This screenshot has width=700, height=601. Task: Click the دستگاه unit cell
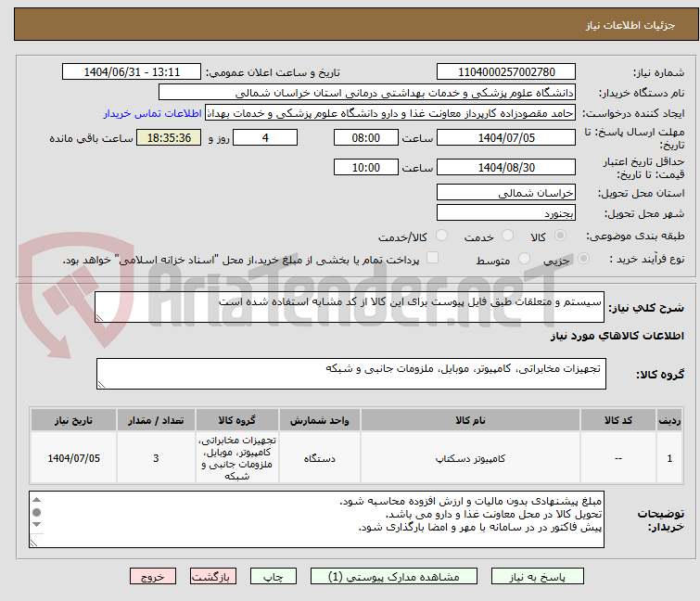(x=319, y=458)
